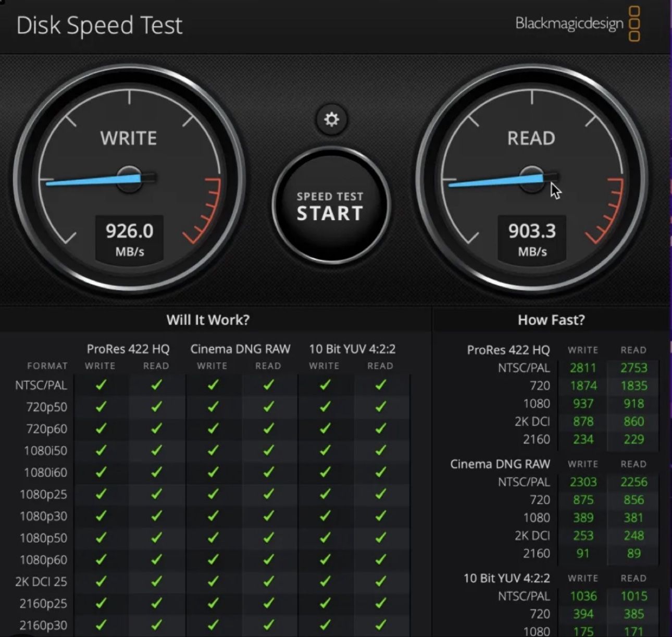Screen dimensions: 672x637
Task: Click the 10 Bit YUV 4:2:2 column header
Action: click(x=352, y=349)
